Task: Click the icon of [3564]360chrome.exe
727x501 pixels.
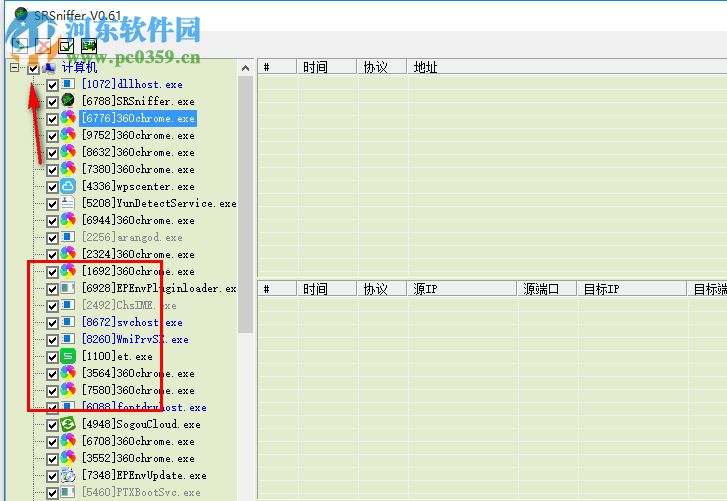Action: 68,373
